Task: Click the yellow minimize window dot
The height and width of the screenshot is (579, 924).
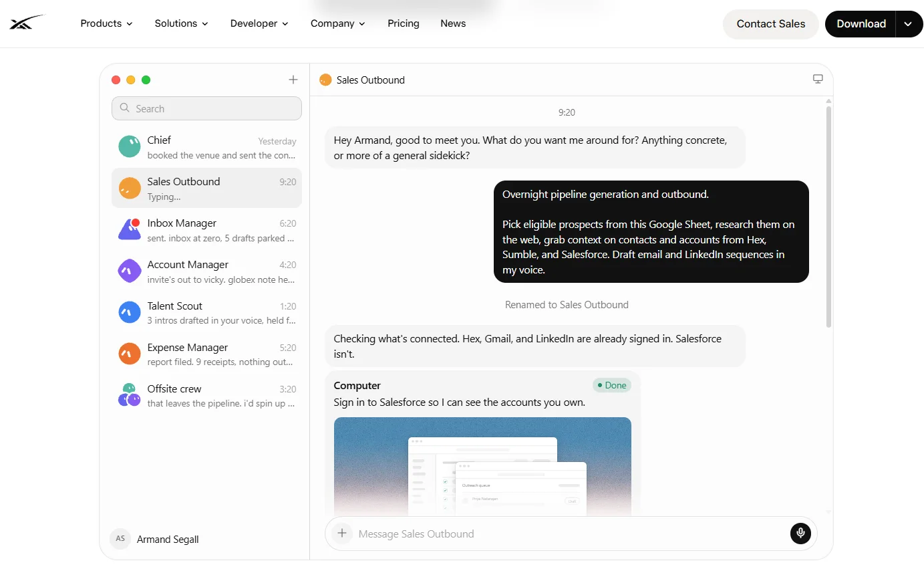Action: 131,80
